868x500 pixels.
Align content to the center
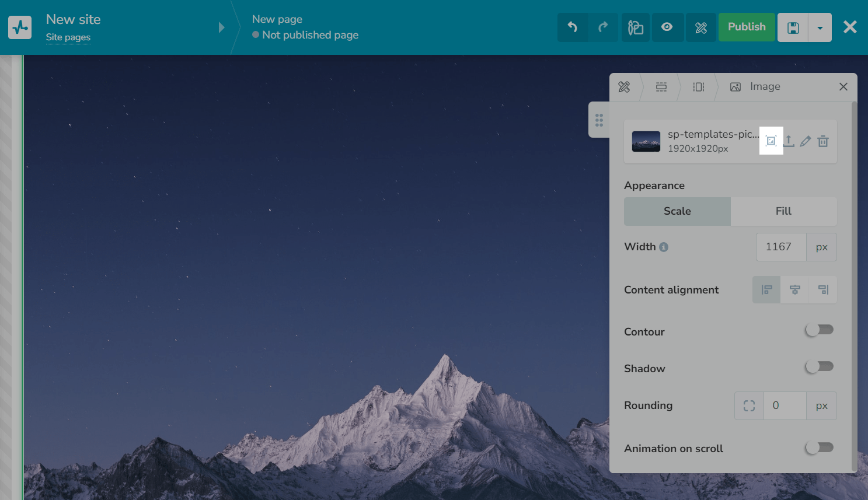[795, 290]
